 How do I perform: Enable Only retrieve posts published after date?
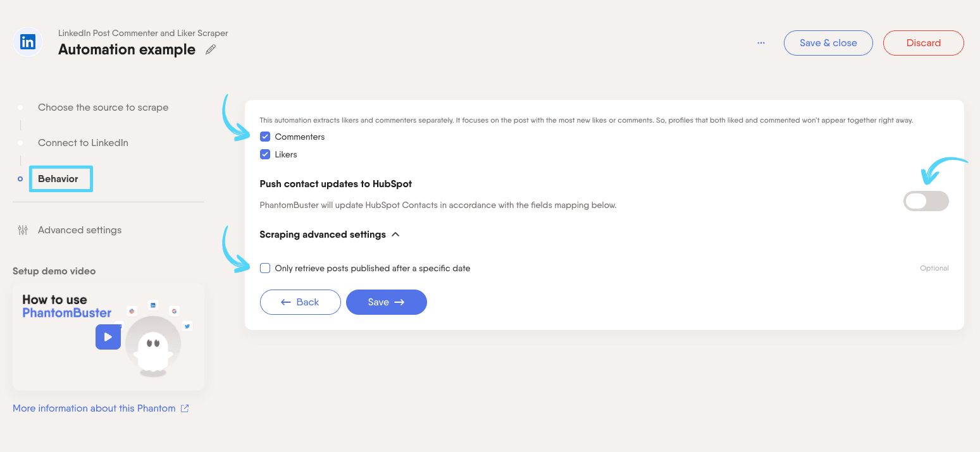point(265,268)
